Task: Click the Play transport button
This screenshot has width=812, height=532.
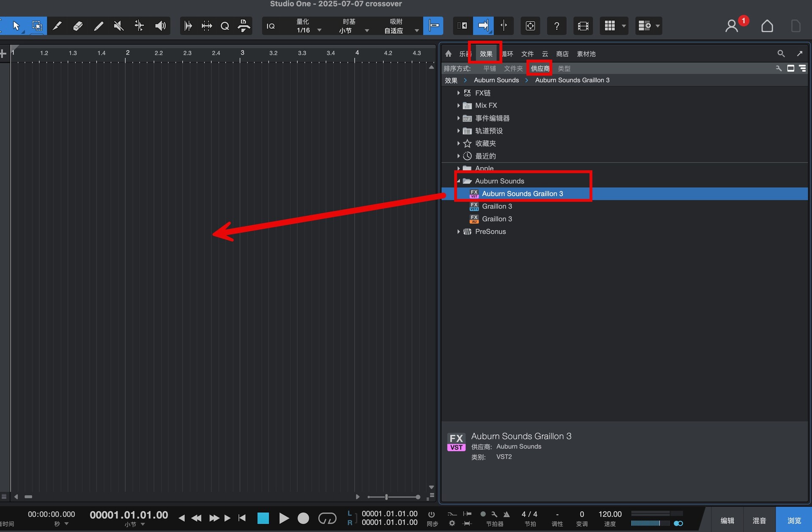Action: click(284, 518)
